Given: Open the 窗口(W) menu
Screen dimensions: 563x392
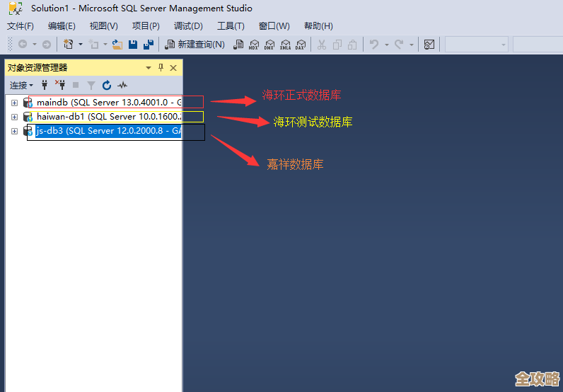Looking at the screenshot, I should pyautogui.click(x=274, y=26).
